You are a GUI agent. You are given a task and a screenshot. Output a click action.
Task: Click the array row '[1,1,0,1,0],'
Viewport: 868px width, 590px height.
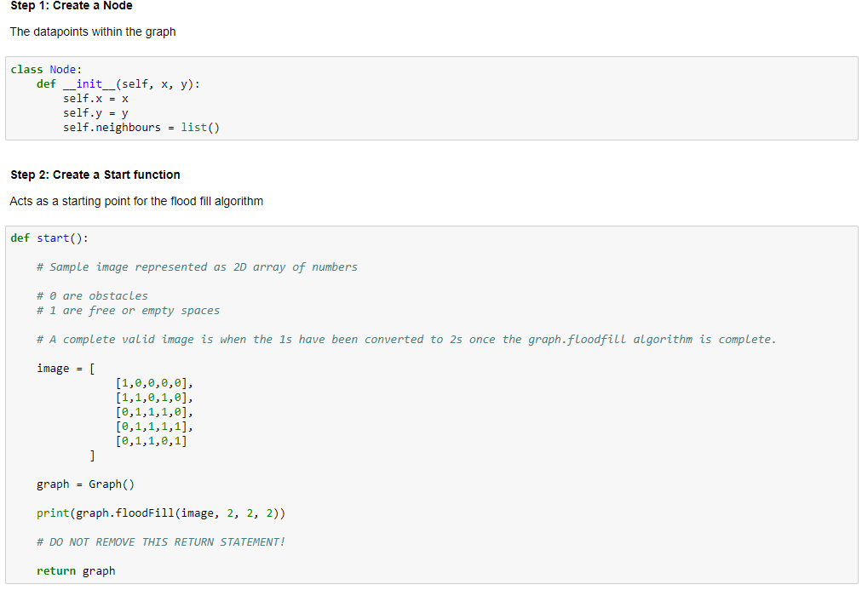coord(154,398)
